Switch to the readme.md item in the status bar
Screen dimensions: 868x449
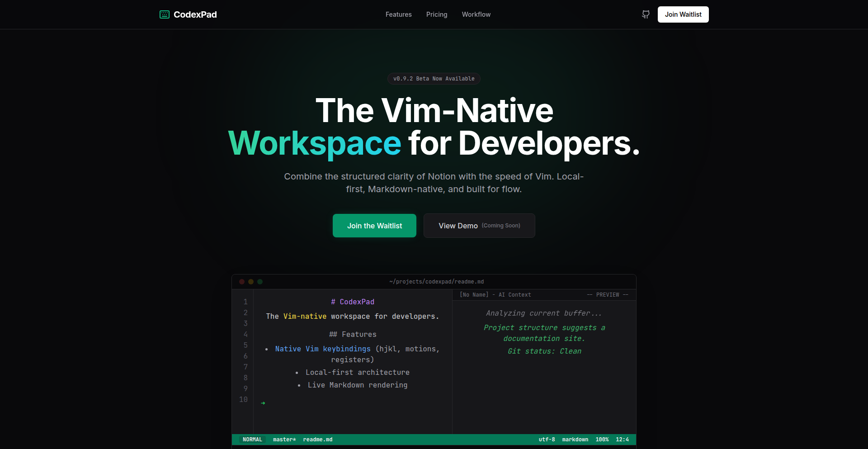tap(318, 439)
